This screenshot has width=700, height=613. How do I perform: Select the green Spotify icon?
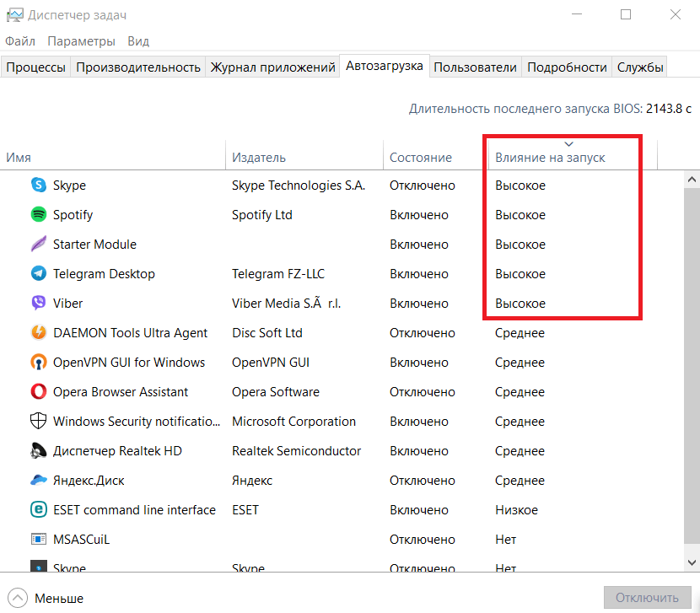38,215
